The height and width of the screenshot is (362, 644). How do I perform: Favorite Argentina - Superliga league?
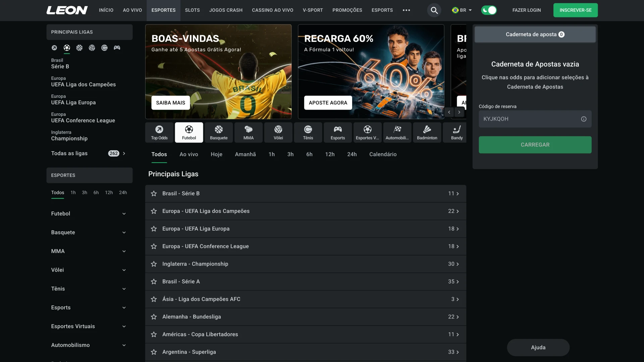click(x=154, y=352)
